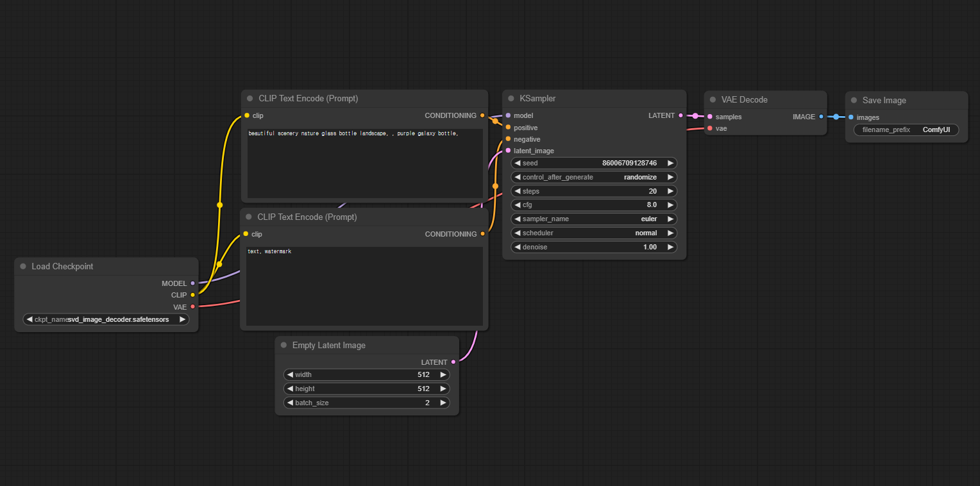Increase the height value of latent image

(x=443, y=389)
